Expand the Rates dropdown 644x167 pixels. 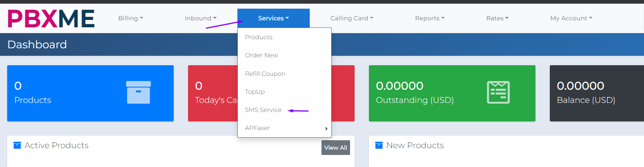tap(497, 18)
